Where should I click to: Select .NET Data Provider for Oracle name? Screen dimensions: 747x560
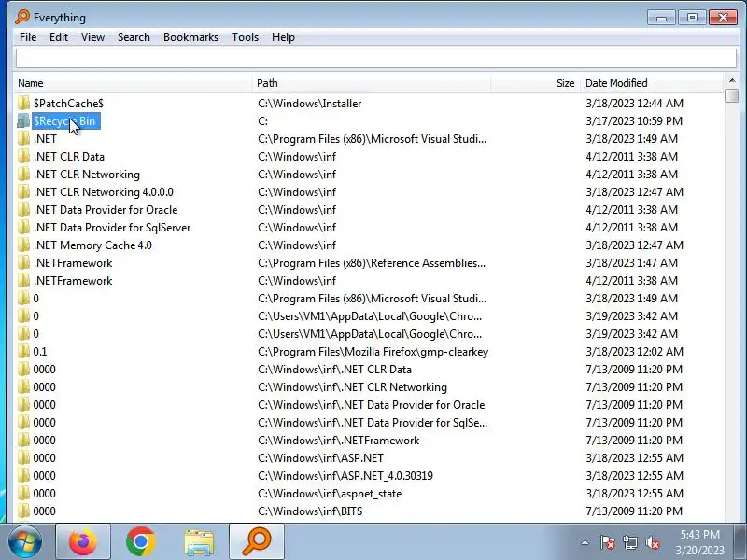coord(106,209)
